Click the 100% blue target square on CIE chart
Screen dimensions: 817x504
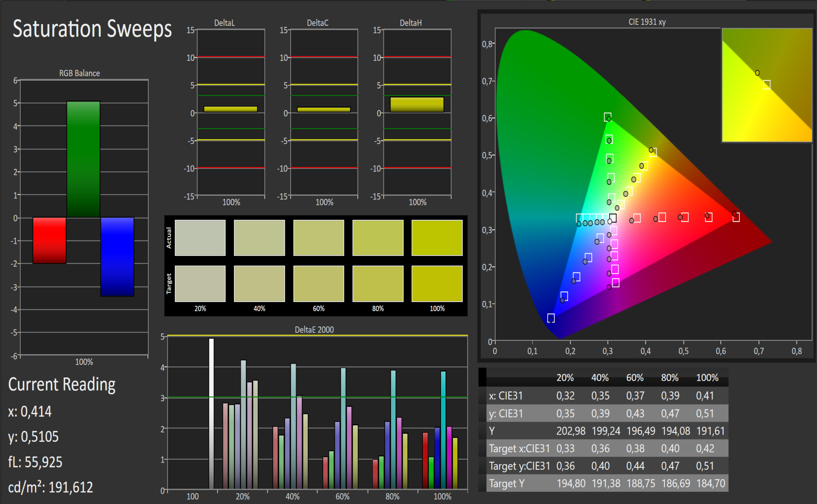(551, 318)
